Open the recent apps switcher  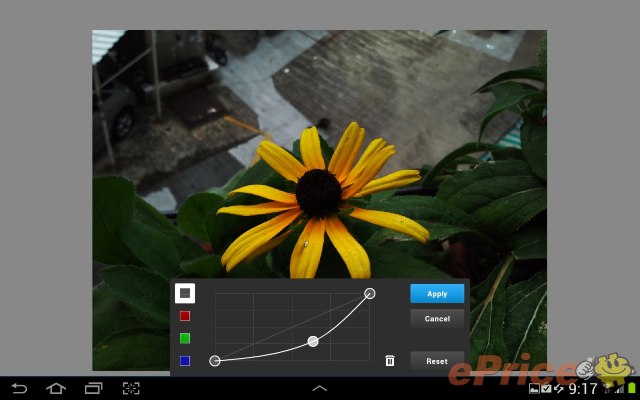click(93, 388)
